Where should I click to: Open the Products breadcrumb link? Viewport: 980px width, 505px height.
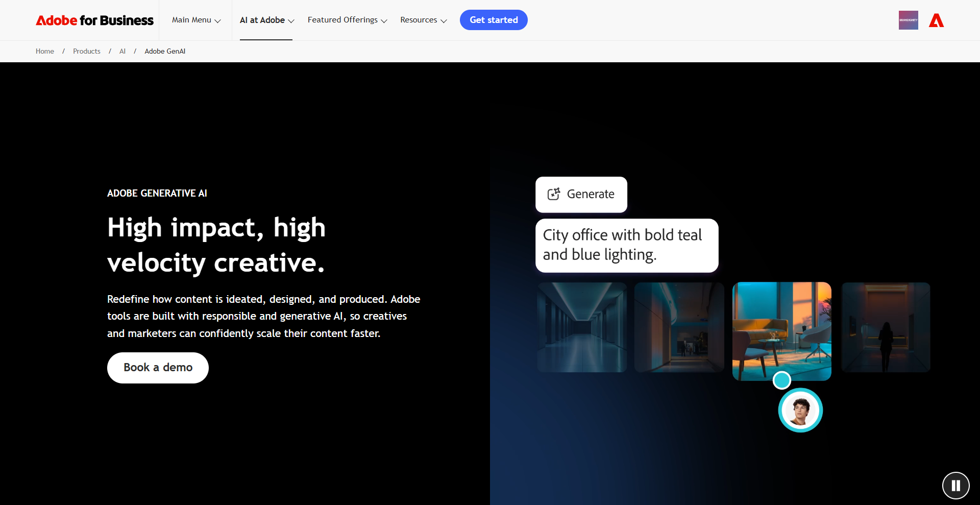click(87, 51)
